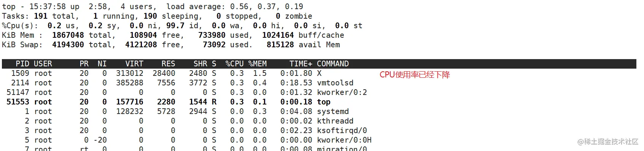Click the 1867048 total memory value
The height and width of the screenshot is (151, 644).
pos(68,35)
